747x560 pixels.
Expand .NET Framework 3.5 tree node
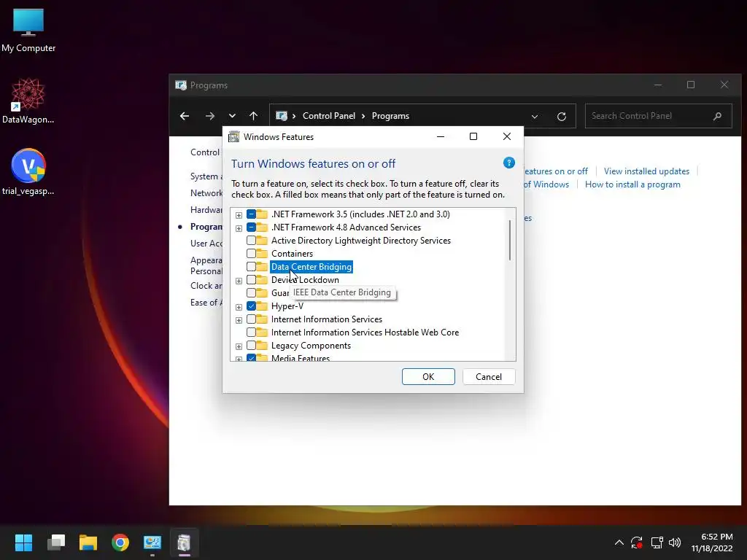coord(239,215)
